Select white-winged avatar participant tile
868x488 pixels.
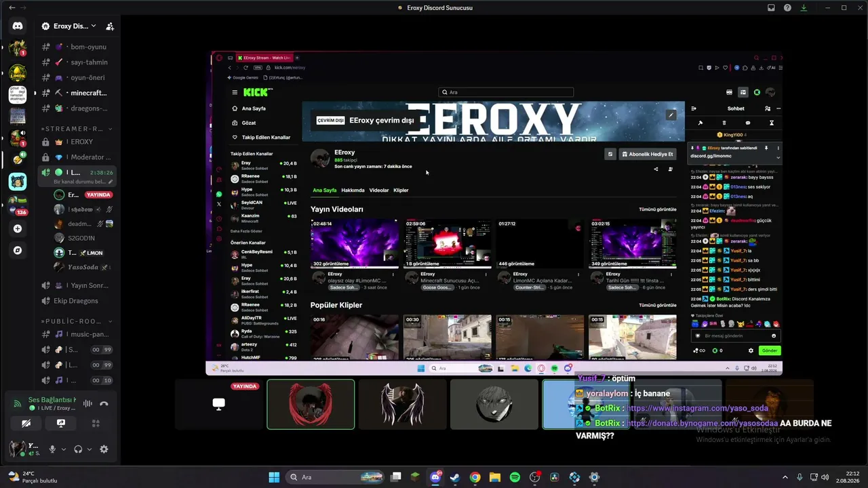point(402,404)
